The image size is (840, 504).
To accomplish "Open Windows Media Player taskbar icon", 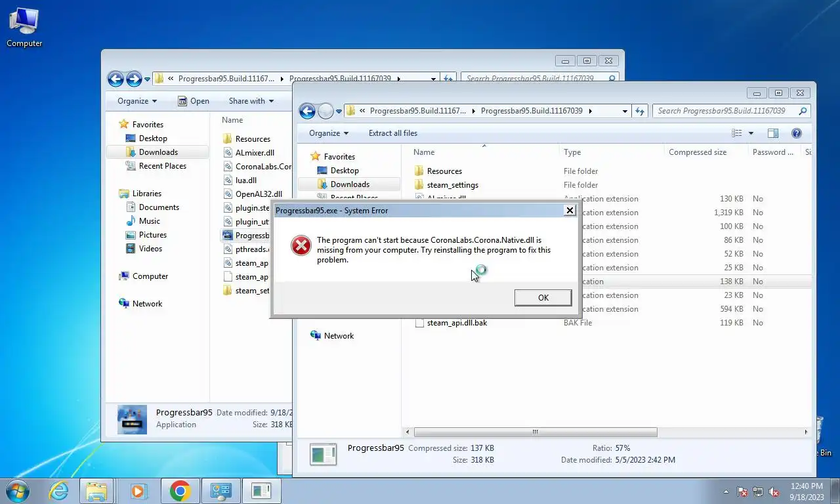I will click(138, 491).
